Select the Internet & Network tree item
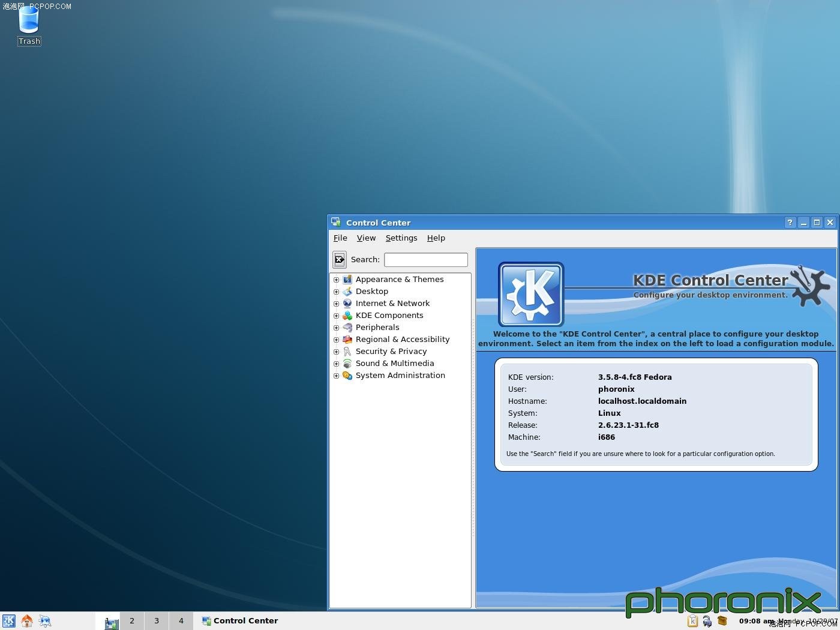 392,304
